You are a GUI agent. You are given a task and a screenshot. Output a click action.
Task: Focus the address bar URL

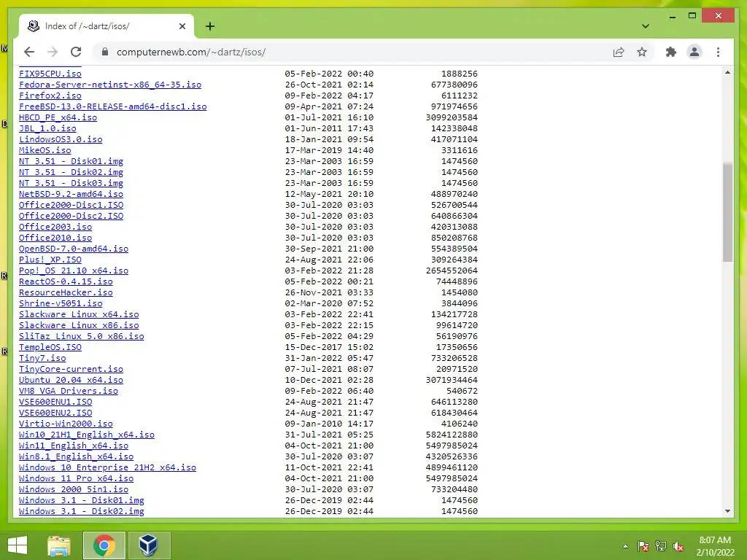tap(191, 52)
